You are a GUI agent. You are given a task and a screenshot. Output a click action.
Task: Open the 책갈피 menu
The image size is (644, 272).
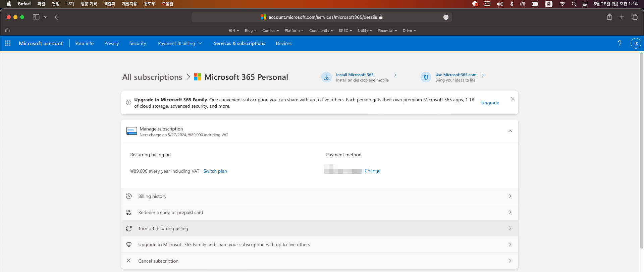[109, 4]
